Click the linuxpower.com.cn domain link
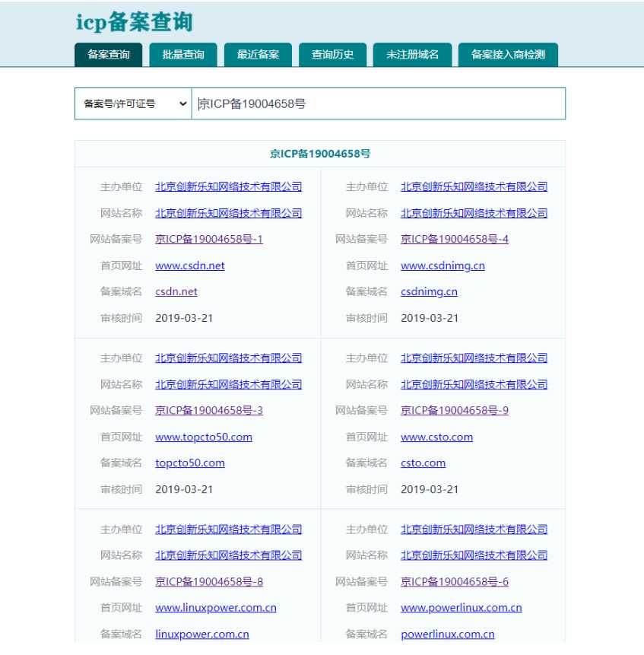The height and width of the screenshot is (655, 644). pos(202,634)
